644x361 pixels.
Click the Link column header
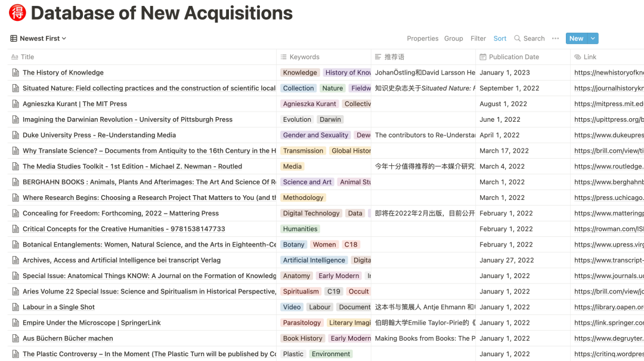click(607, 57)
